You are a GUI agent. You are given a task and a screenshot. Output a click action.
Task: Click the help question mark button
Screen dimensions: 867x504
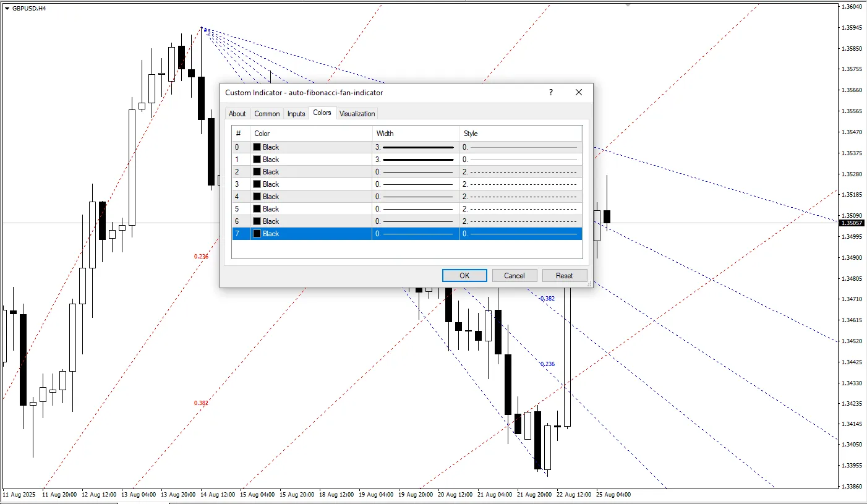pos(550,92)
